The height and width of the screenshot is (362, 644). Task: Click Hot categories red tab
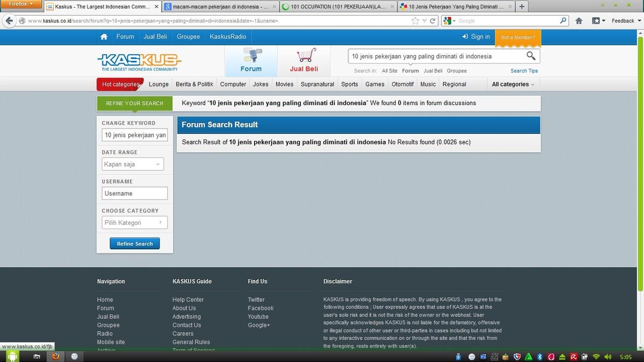coord(120,84)
